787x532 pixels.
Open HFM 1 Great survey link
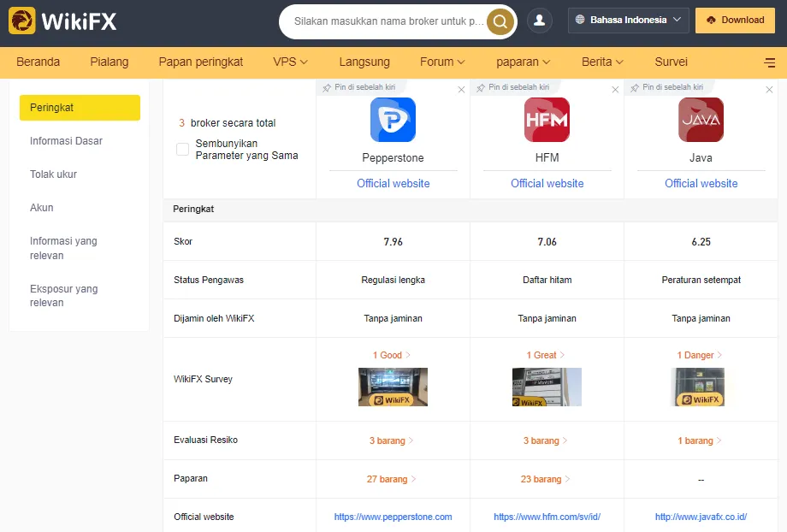coord(546,355)
